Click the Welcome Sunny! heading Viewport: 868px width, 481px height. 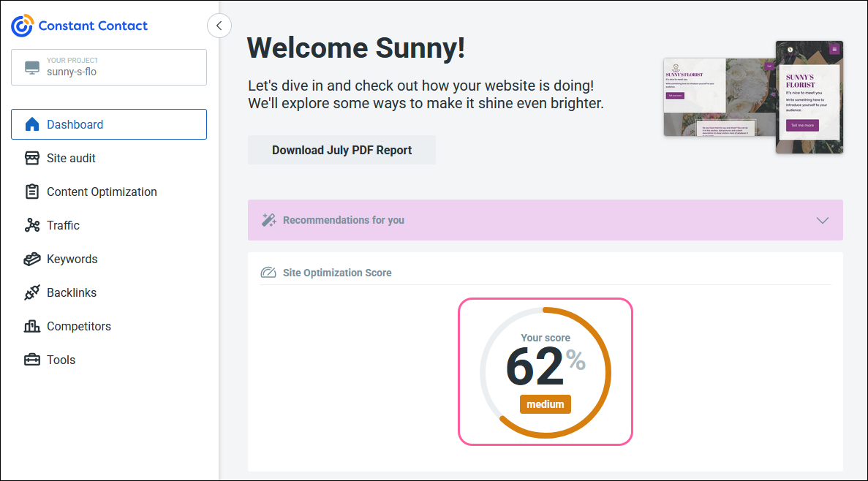tap(356, 48)
